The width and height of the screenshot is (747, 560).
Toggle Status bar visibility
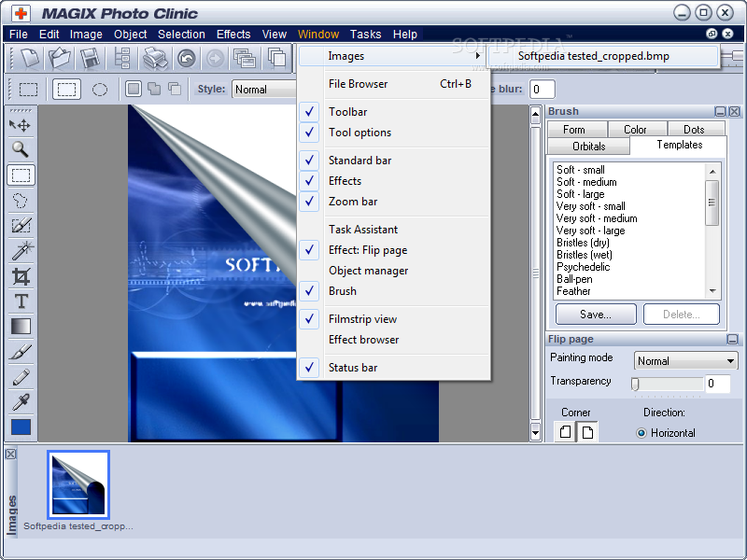[393, 368]
